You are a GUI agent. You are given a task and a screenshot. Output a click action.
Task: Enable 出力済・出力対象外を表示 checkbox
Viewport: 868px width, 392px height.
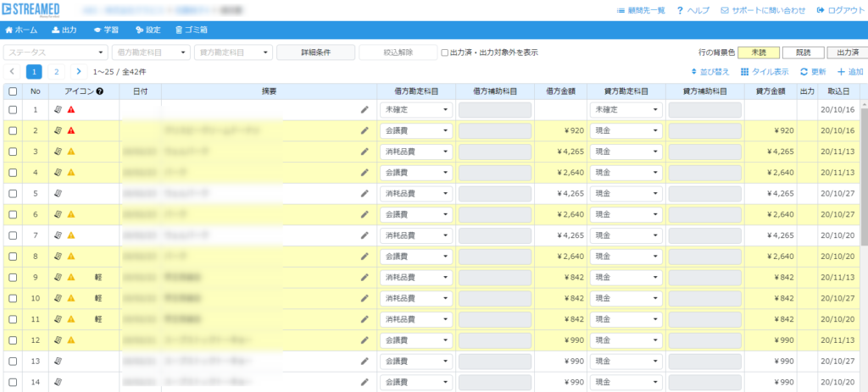pyautogui.click(x=444, y=52)
